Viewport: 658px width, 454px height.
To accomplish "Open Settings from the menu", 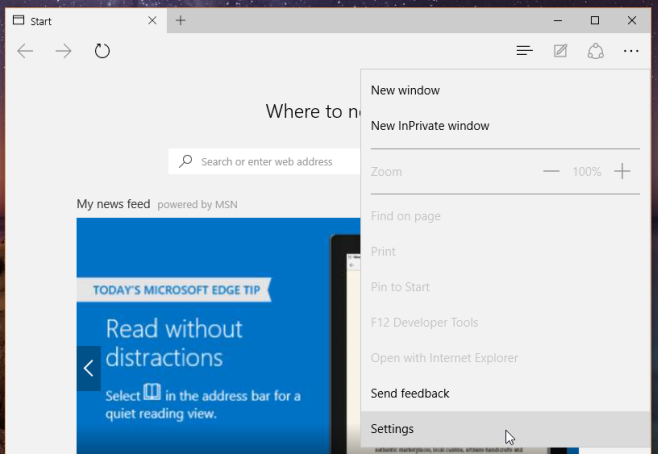I will (506, 429).
